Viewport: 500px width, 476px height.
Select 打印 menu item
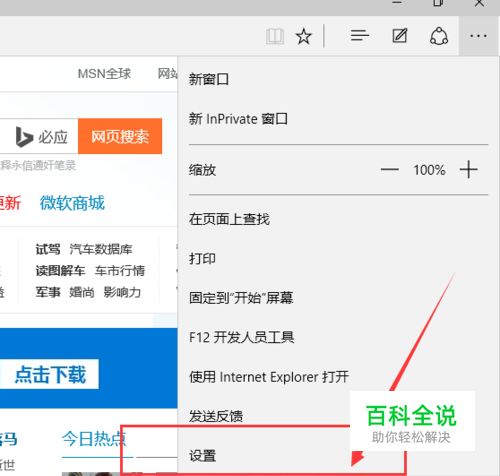point(202,258)
